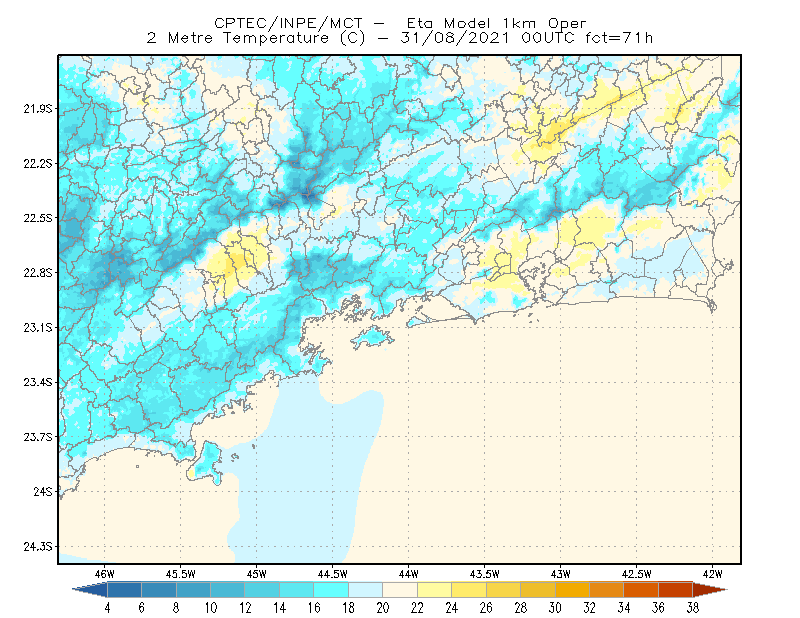This screenshot has height=618, width=800.
Task: Click the large island south of the coast
Action: click(373, 338)
